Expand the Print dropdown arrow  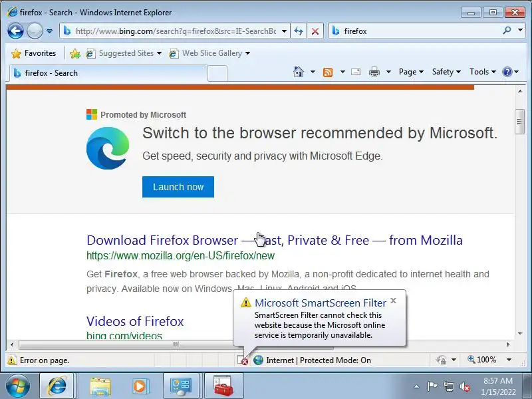tap(389, 72)
